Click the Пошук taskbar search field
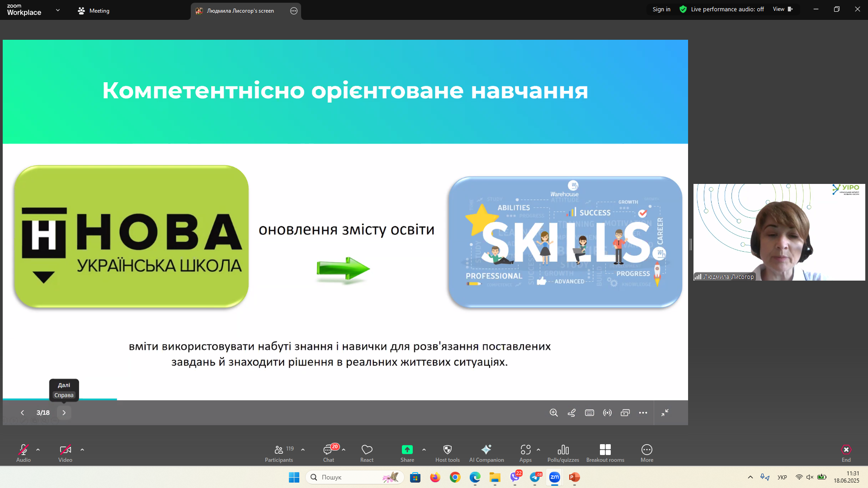 point(355,477)
